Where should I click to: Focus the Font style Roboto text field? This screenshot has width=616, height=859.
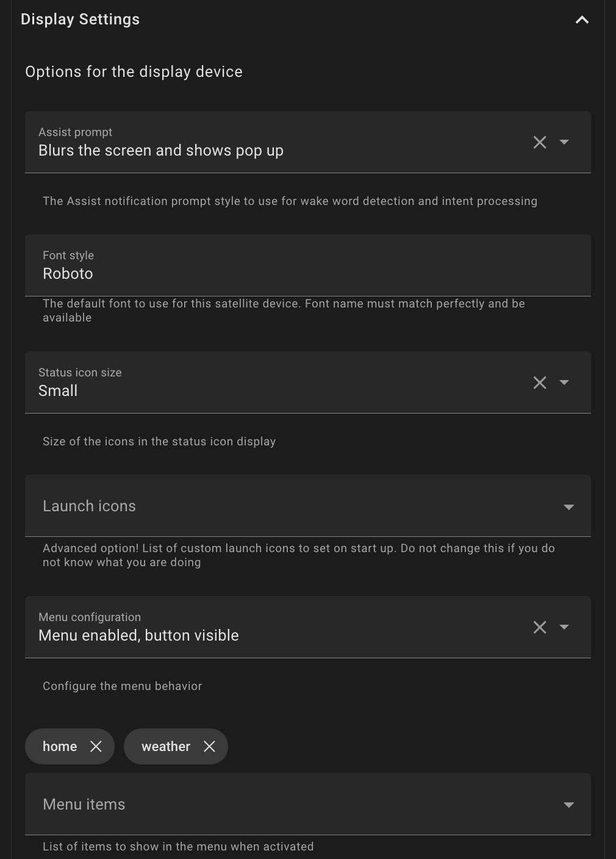[x=308, y=265]
